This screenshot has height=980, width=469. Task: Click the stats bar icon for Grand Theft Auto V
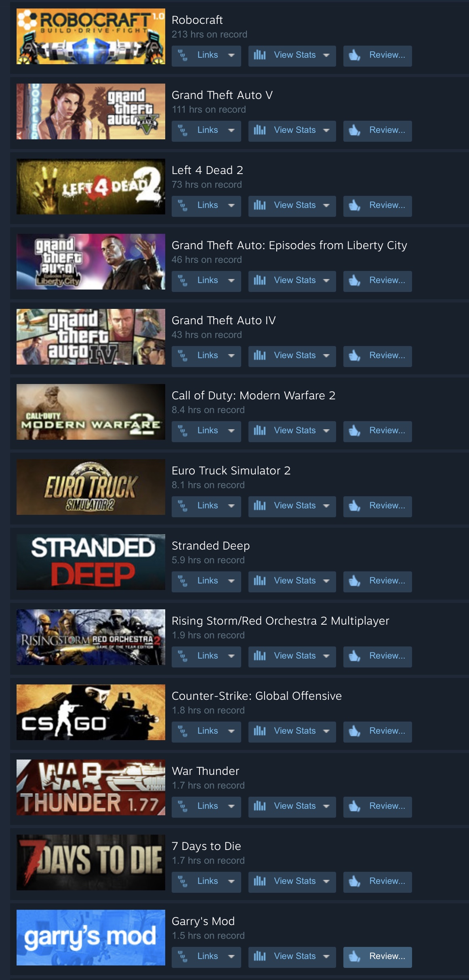[260, 130]
